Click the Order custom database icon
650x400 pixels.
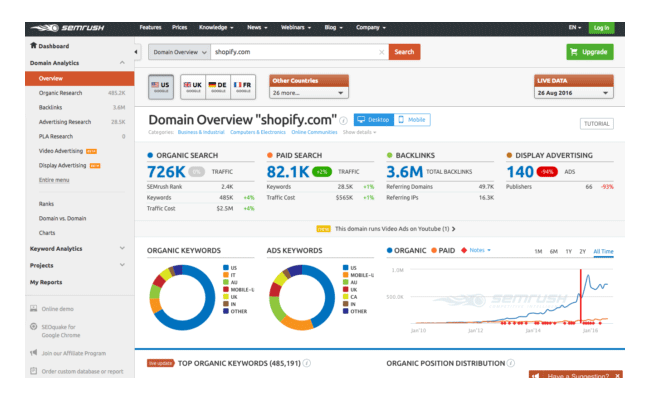pyautogui.click(x=34, y=371)
